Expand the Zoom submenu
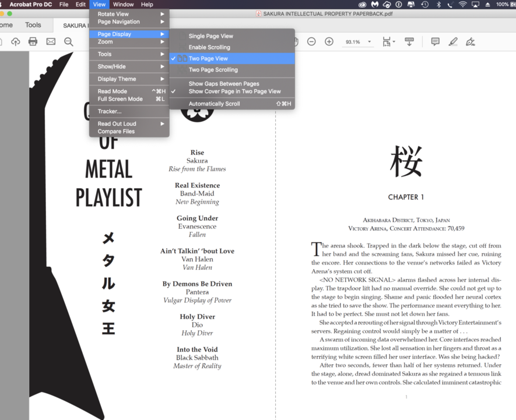The image size is (516, 420). pyautogui.click(x=129, y=42)
